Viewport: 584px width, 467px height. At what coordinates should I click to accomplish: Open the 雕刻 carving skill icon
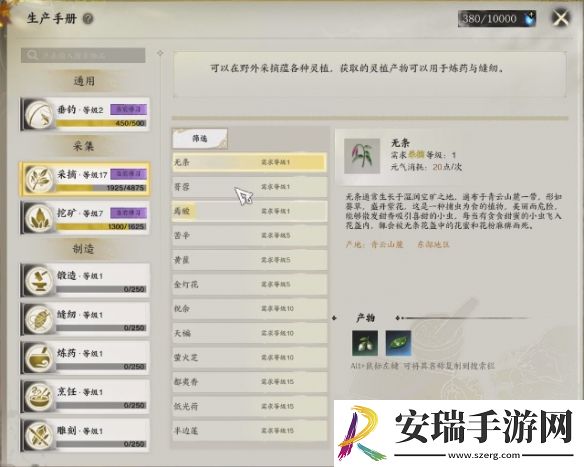tap(39, 435)
